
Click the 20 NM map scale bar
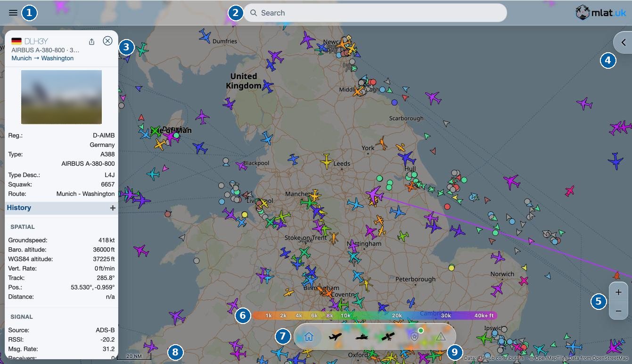pos(134,356)
